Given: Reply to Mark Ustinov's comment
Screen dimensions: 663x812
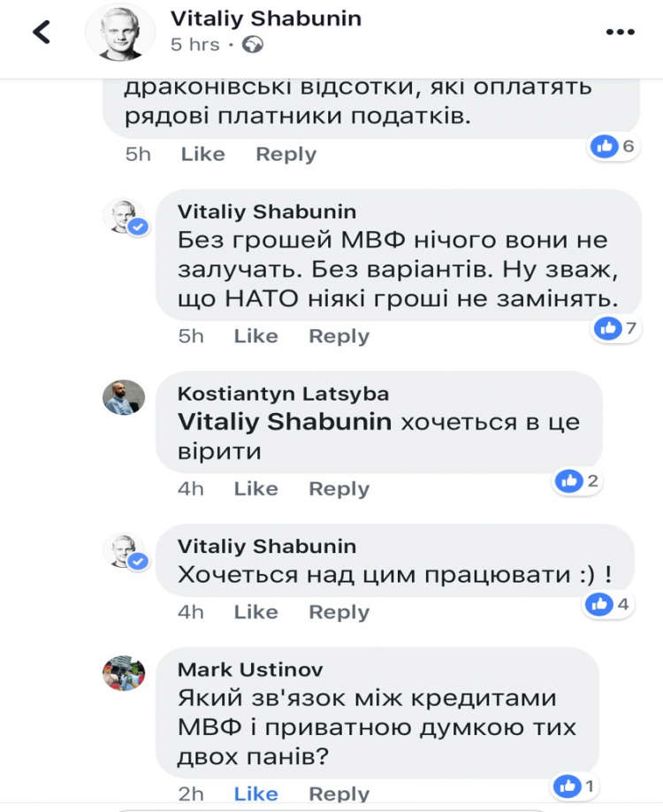Looking at the screenshot, I should pyautogui.click(x=339, y=794).
